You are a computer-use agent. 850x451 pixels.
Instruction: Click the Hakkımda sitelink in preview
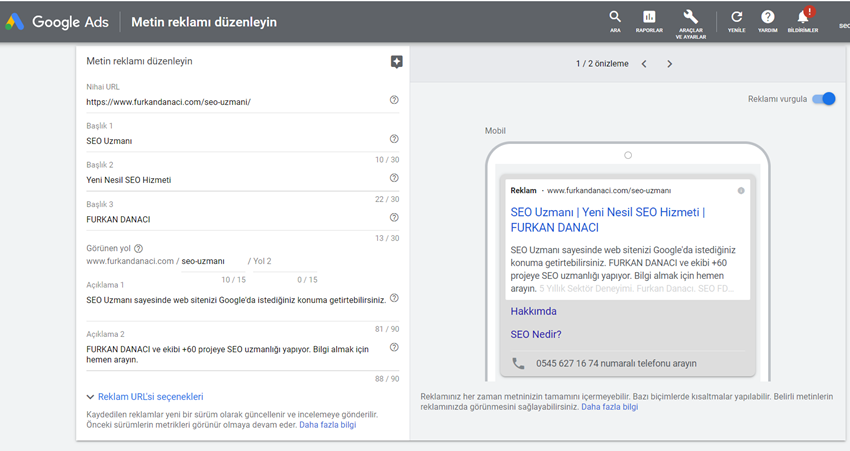pos(533,311)
